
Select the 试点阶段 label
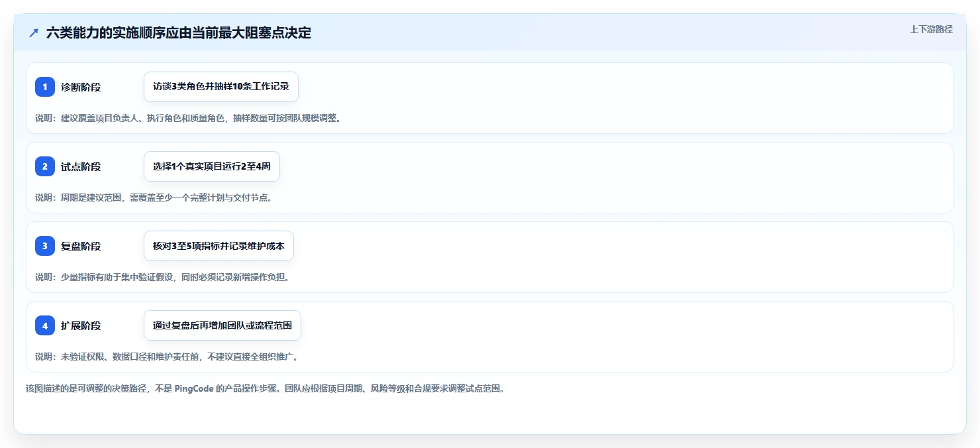(81, 166)
